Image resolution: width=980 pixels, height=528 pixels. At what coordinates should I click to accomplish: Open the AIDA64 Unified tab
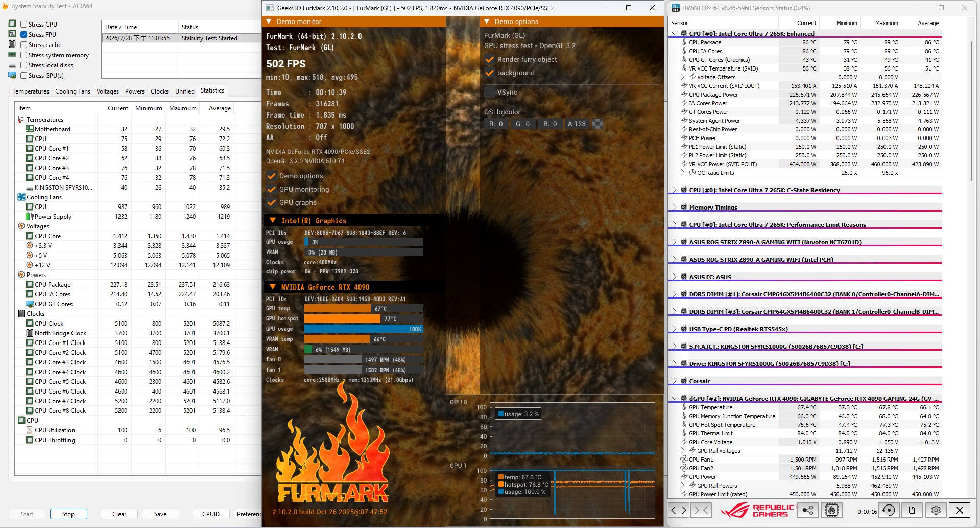point(185,91)
